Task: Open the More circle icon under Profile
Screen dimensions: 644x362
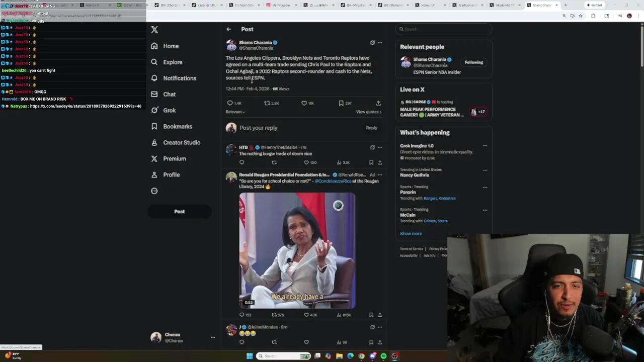Action: (x=154, y=191)
